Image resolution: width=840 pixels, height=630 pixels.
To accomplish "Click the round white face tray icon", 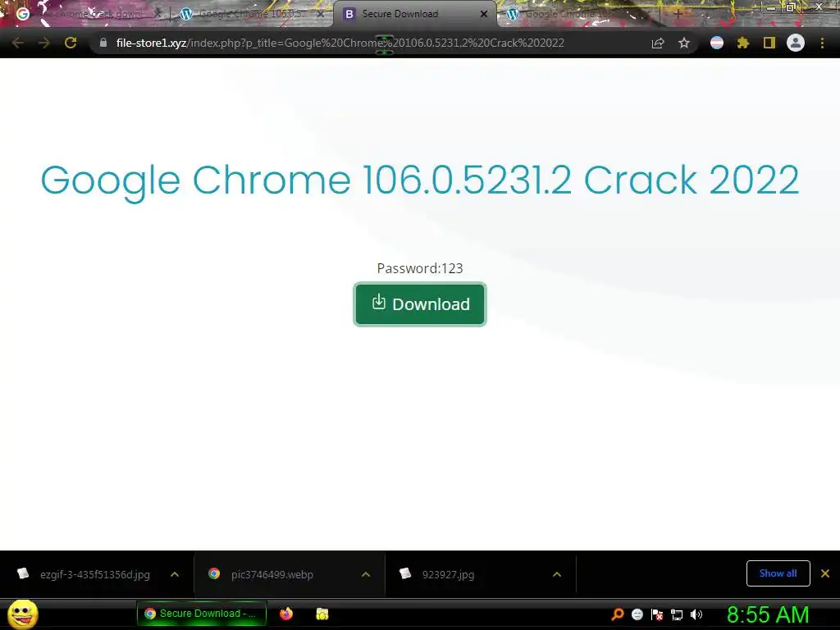I will click(637, 614).
